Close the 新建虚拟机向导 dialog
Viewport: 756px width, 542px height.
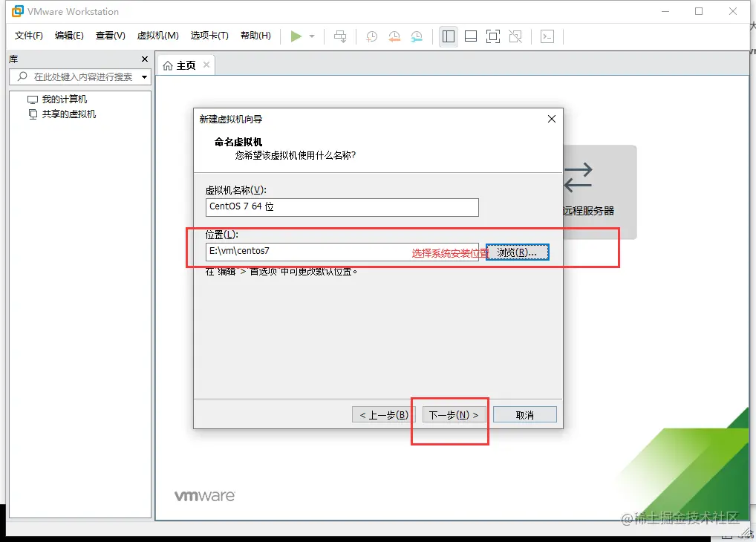[552, 119]
